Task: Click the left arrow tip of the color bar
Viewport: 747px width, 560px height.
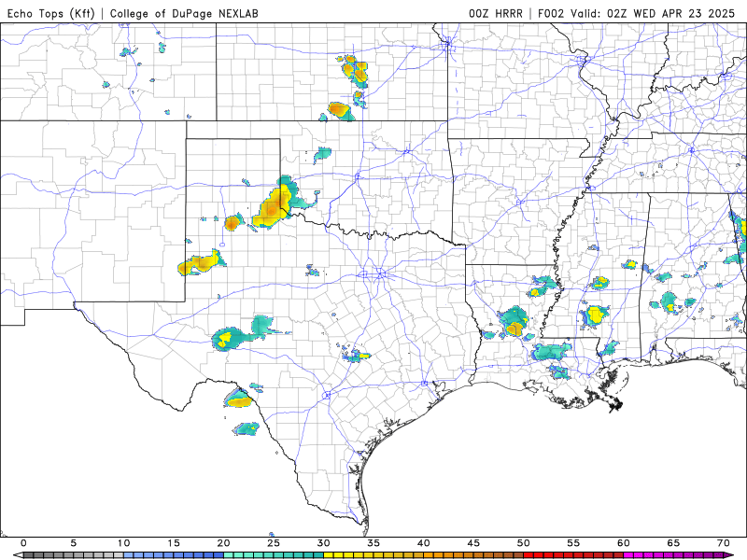Action: click(18, 555)
